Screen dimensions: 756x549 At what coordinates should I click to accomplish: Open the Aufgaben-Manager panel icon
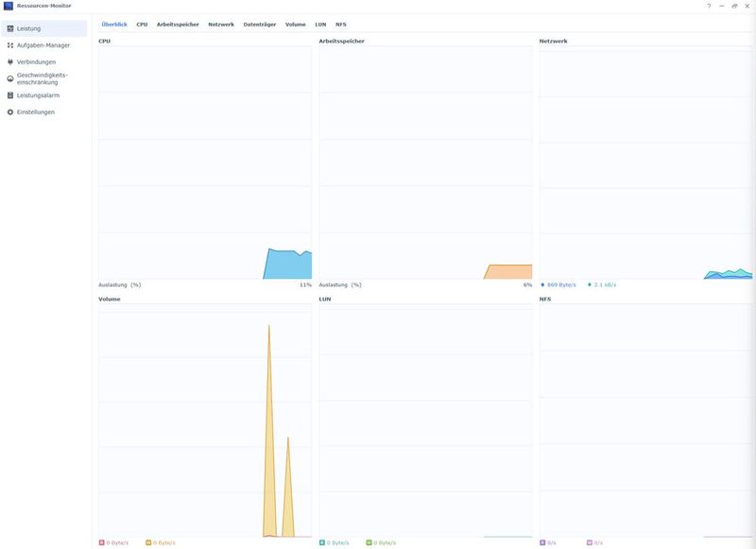tap(9, 43)
